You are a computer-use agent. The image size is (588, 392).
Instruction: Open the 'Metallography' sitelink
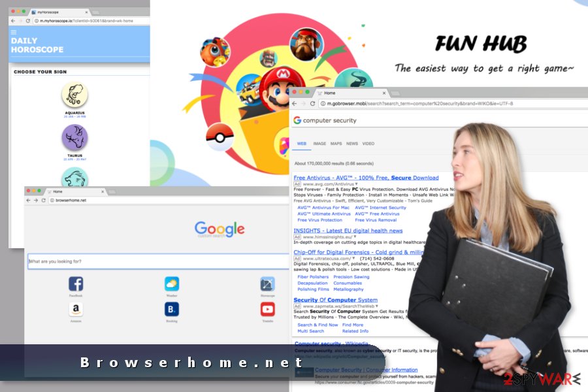pos(348,289)
